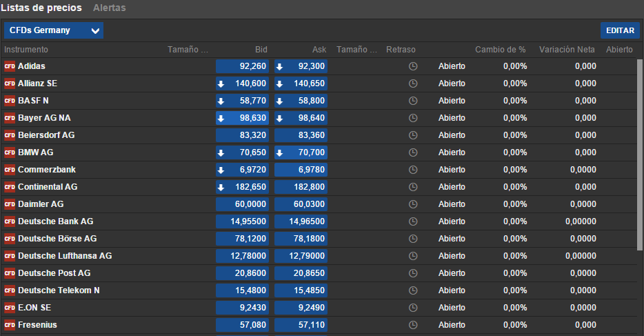Sort by the Bid column header
644x336 pixels.
(x=261, y=50)
